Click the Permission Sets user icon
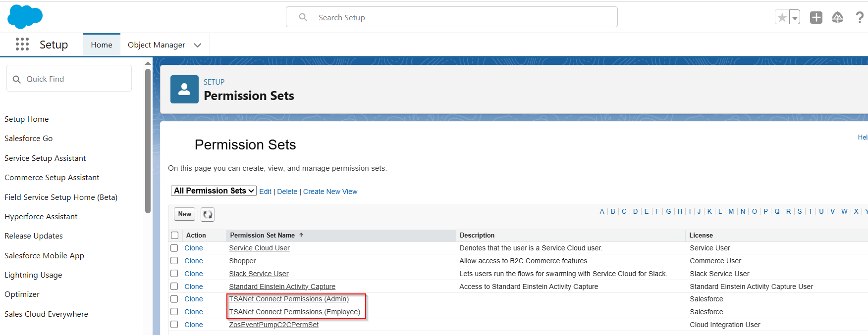 (x=184, y=90)
